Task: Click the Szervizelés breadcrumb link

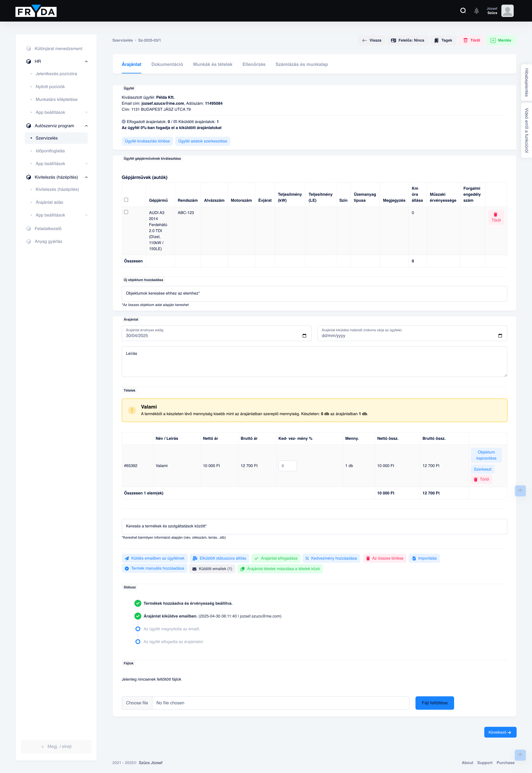Action: point(122,40)
